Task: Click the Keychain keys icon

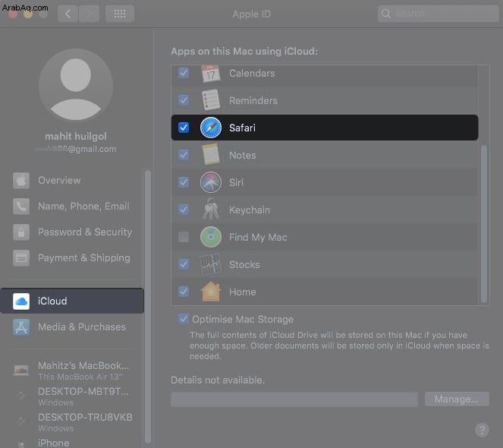Action: pyautogui.click(x=210, y=209)
